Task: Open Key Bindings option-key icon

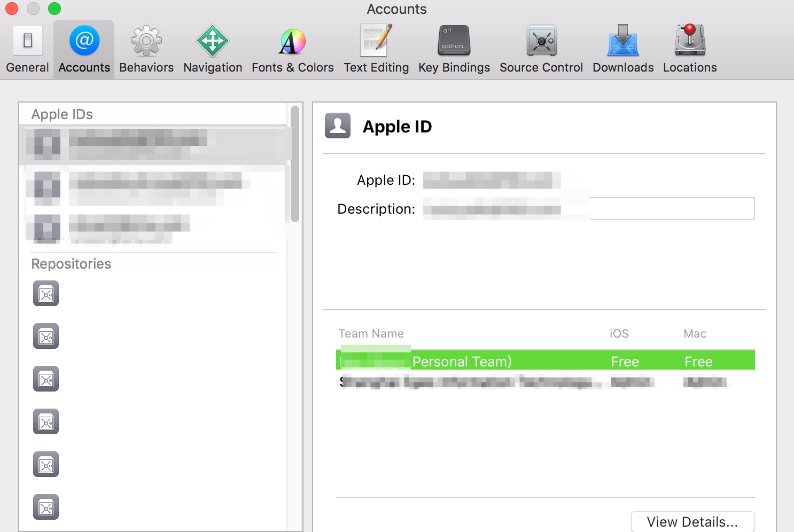Action: pos(454,41)
